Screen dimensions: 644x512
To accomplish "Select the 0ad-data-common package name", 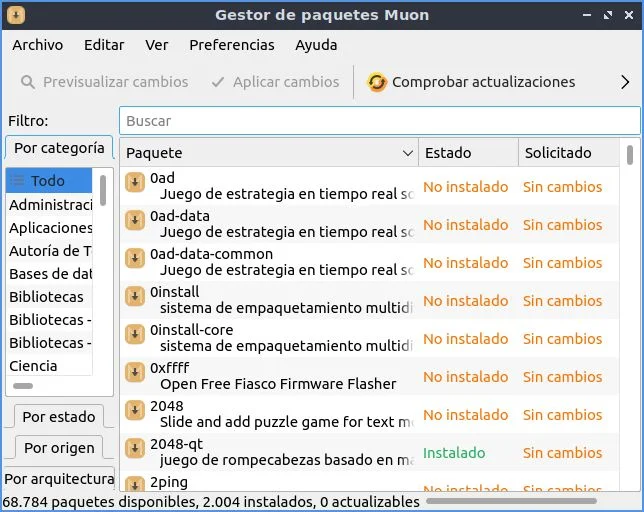I will click(211, 254).
